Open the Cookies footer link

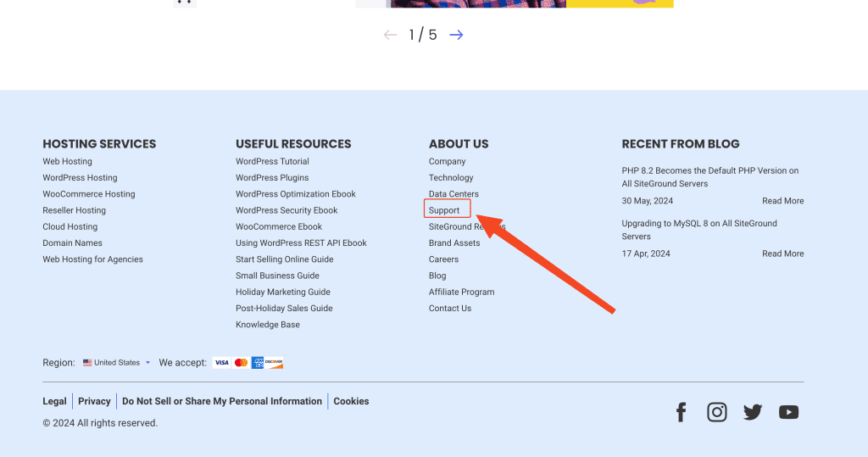[351, 401]
